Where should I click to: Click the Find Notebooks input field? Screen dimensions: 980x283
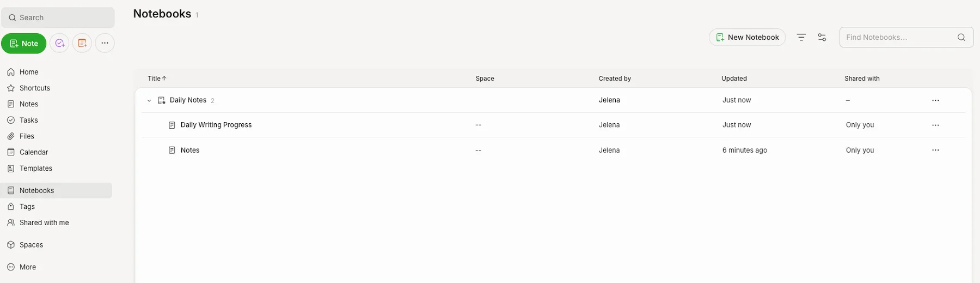pos(906,37)
